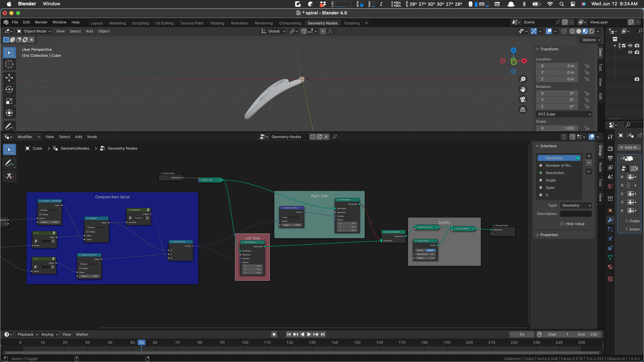Remove interface socket with minus button
The width and height of the screenshot is (644, 362).
click(x=589, y=163)
